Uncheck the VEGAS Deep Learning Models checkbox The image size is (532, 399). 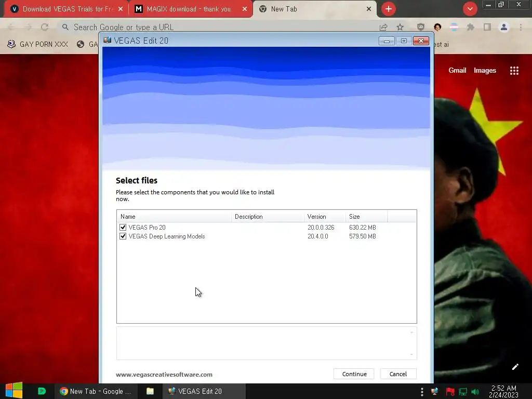pyautogui.click(x=123, y=236)
